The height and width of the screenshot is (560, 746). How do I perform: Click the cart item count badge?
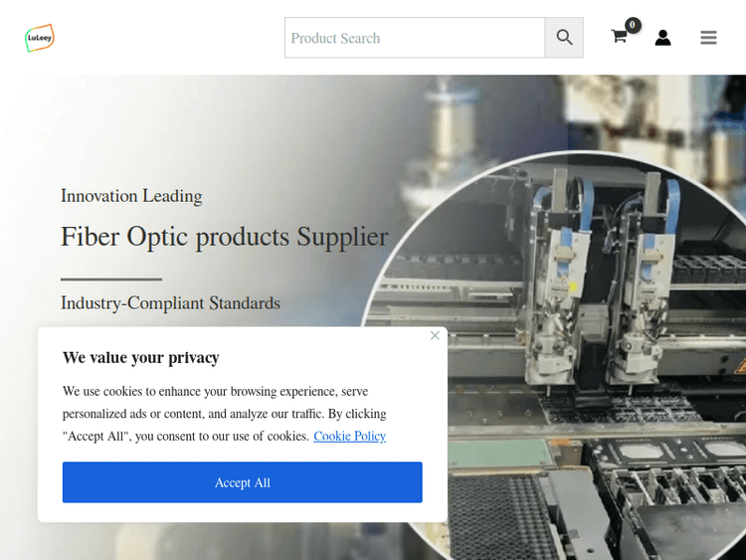point(633,25)
